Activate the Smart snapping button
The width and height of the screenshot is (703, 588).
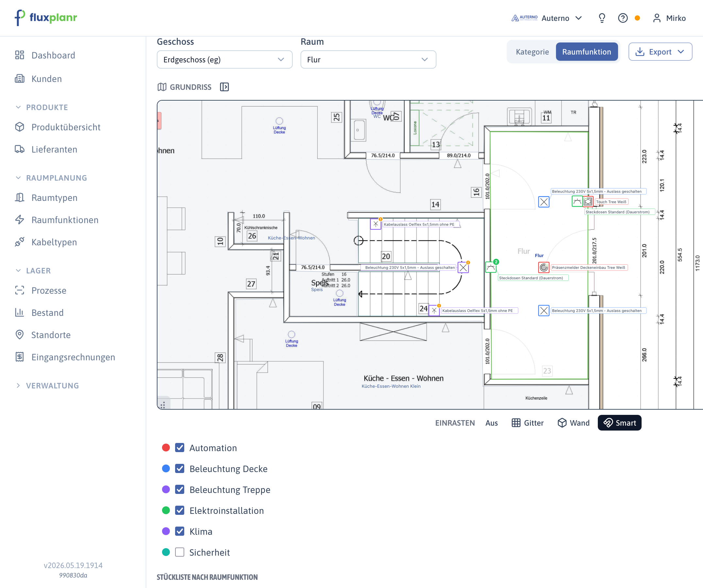(619, 423)
